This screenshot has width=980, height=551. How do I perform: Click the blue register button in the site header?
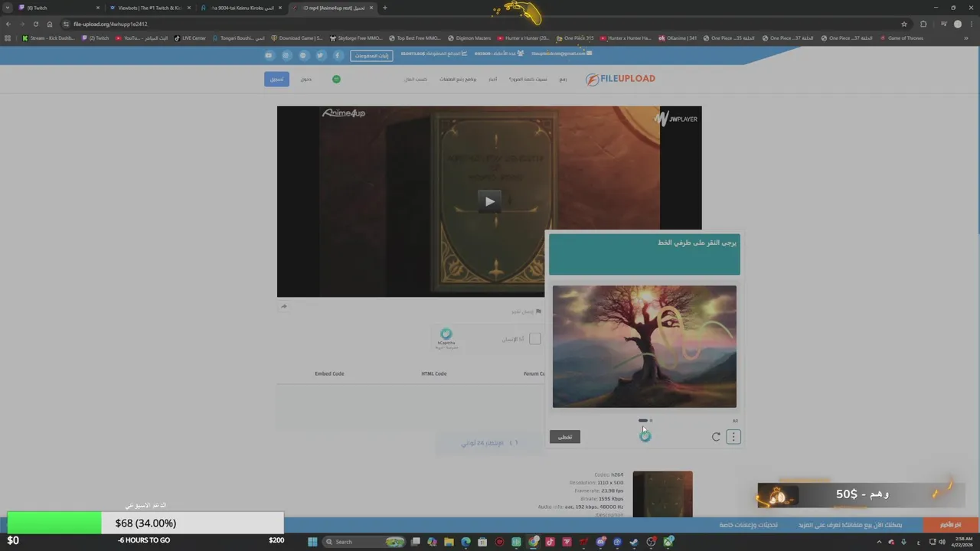[276, 79]
